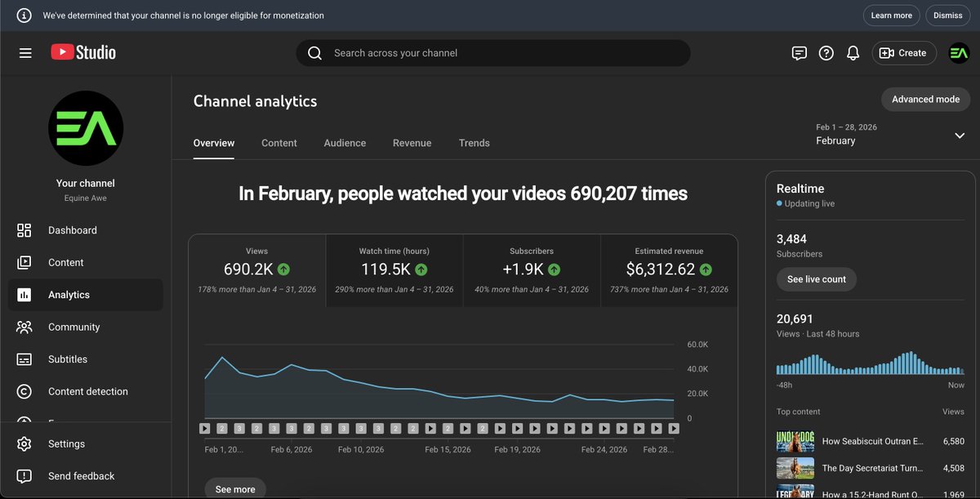This screenshot has height=499, width=980.
Task: Open the Seabiscuit video thumbnail
Action: point(795,441)
